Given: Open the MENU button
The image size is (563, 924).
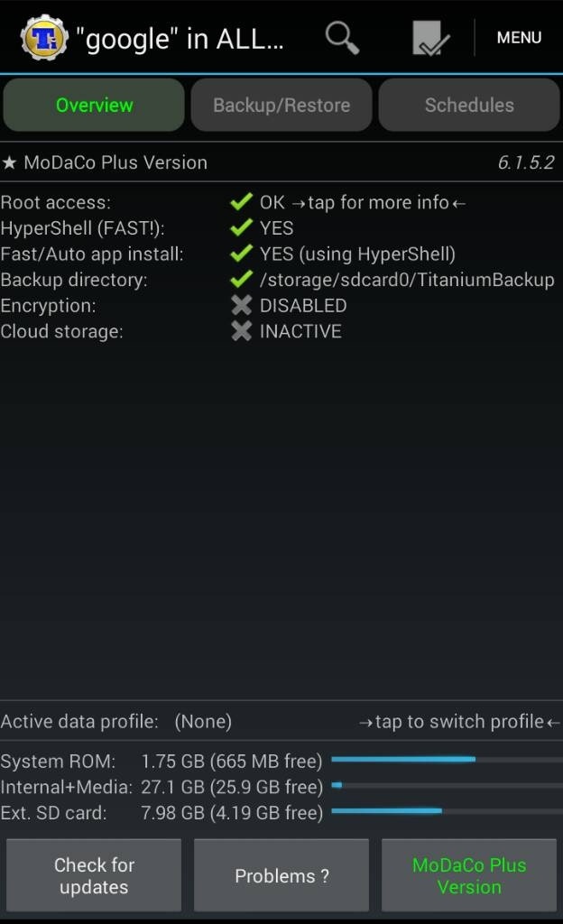Looking at the screenshot, I should (x=519, y=38).
